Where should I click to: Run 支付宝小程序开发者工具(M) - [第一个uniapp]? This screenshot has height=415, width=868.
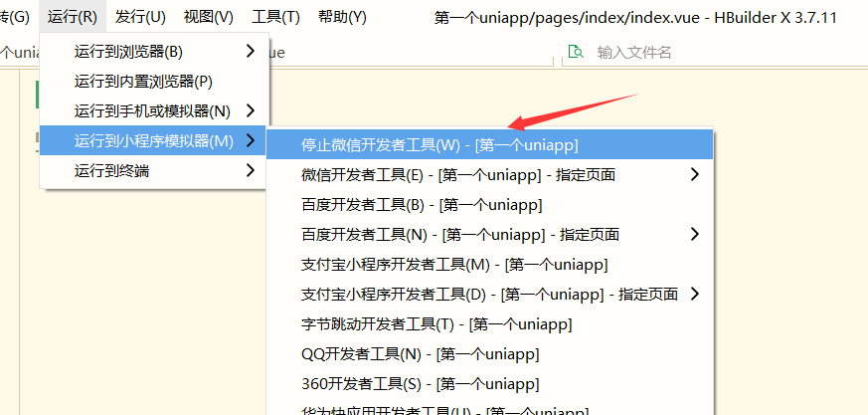(x=490, y=265)
